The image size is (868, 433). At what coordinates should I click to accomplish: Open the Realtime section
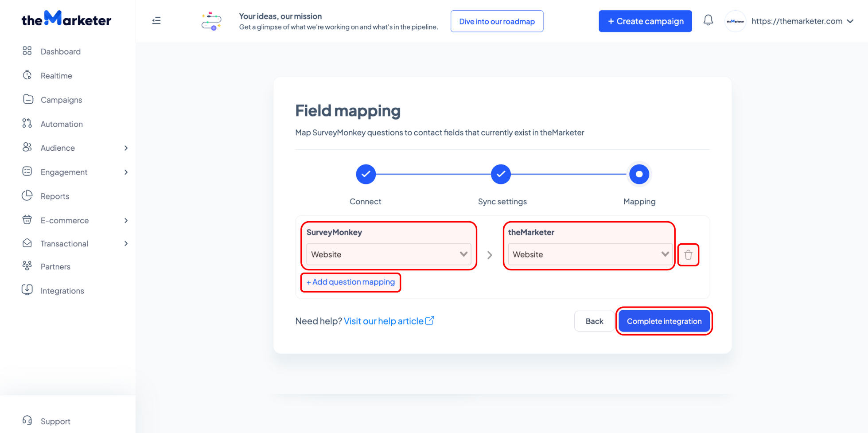[56, 76]
